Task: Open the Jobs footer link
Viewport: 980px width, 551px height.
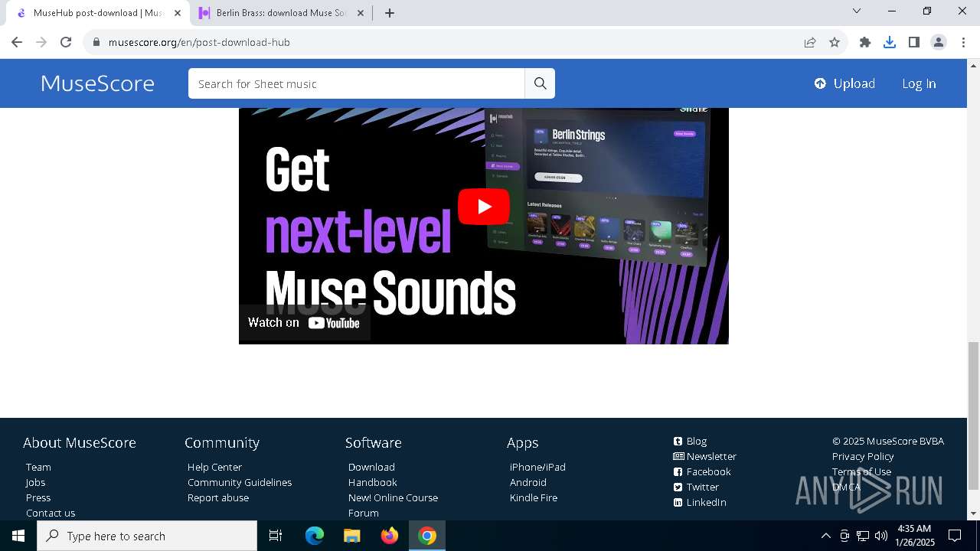Action: tap(35, 482)
